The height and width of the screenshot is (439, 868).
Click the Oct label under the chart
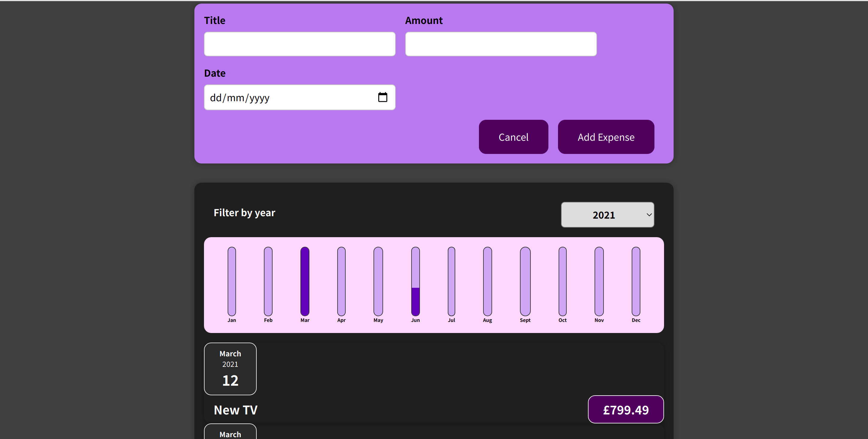point(562,320)
